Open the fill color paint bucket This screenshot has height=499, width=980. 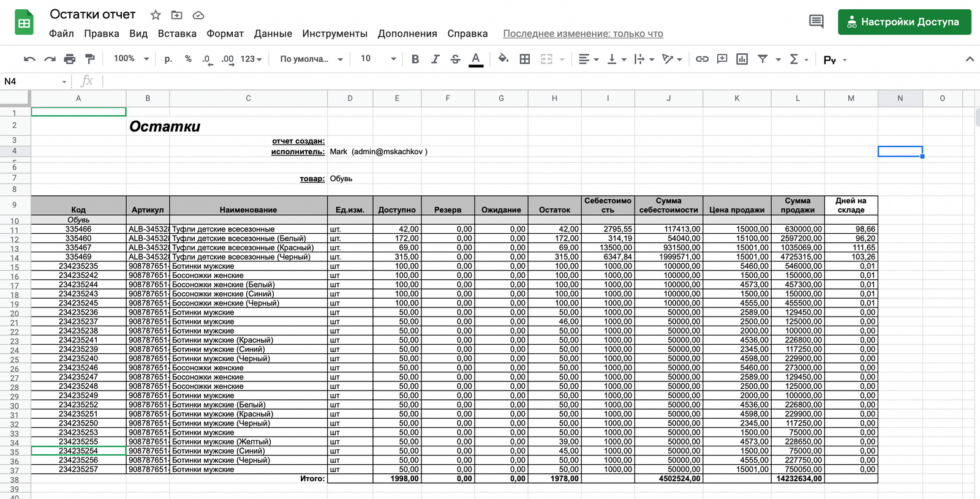pyautogui.click(x=503, y=59)
